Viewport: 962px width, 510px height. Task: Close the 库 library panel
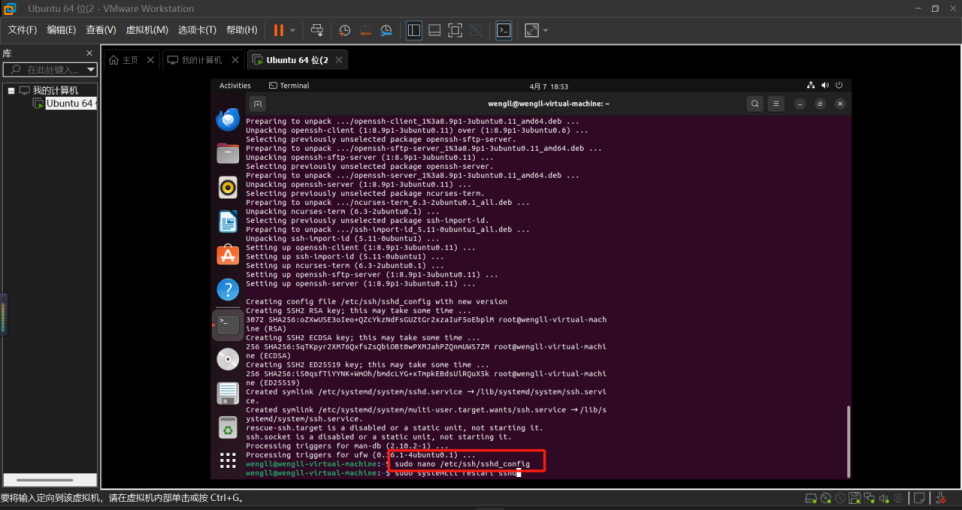pyautogui.click(x=89, y=53)
